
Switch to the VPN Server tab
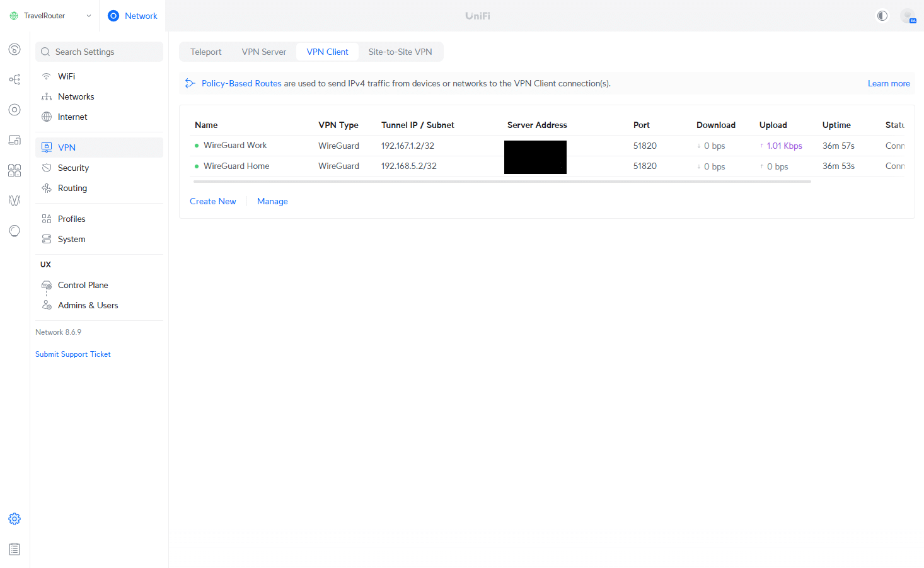(264, 52)
